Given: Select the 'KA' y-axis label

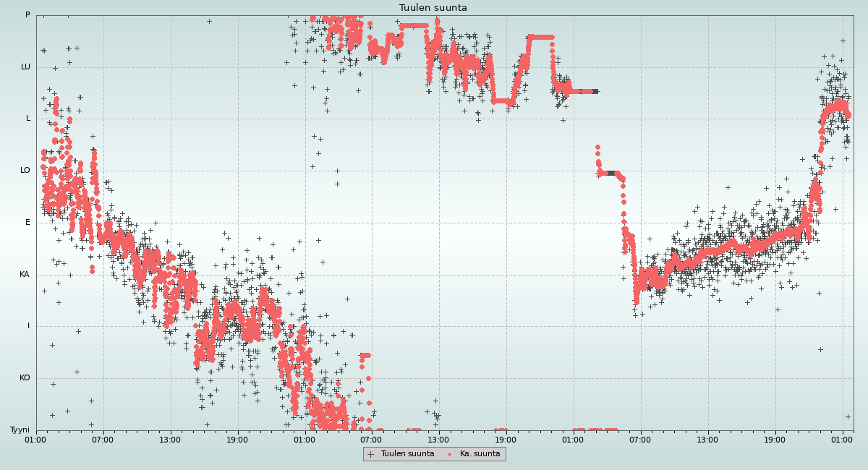Looking at the screenshot, I should (x=25, y=275).
